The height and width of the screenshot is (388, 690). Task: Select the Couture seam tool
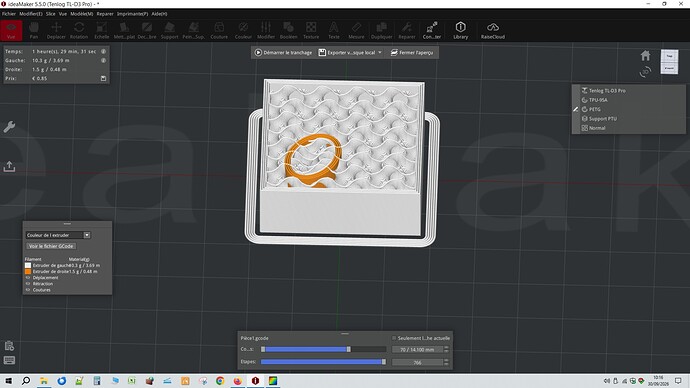point(219,30)
